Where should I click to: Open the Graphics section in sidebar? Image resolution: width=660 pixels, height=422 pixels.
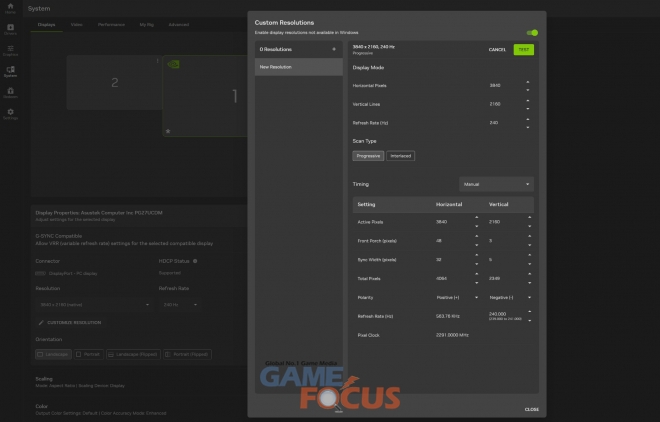tap(10, 51)
